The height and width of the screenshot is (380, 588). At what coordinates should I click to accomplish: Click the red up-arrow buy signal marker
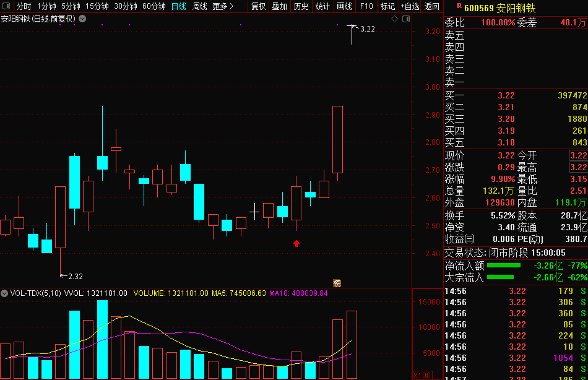(296, 243)
